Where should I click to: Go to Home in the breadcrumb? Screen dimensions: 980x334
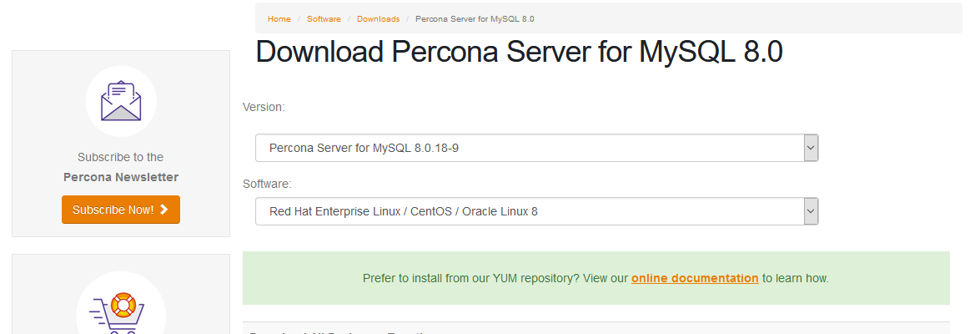coord(279,18)
